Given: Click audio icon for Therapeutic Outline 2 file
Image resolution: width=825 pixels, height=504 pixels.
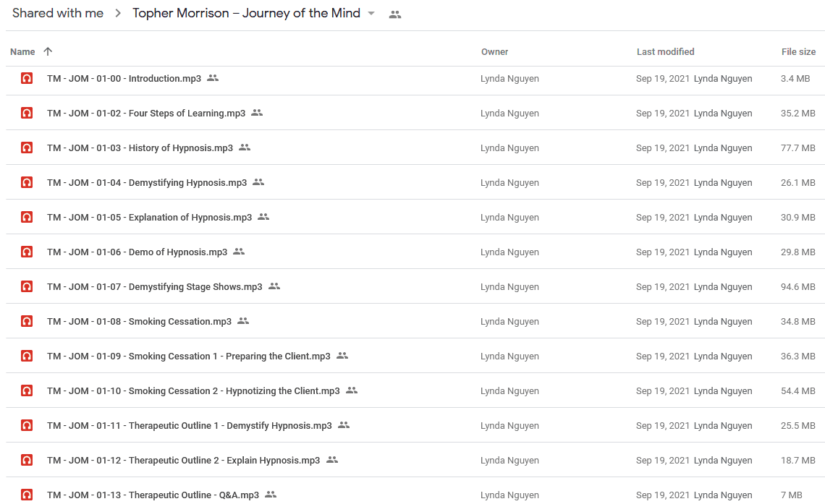Looking at the screenshot, I should (x=27, y=460).
